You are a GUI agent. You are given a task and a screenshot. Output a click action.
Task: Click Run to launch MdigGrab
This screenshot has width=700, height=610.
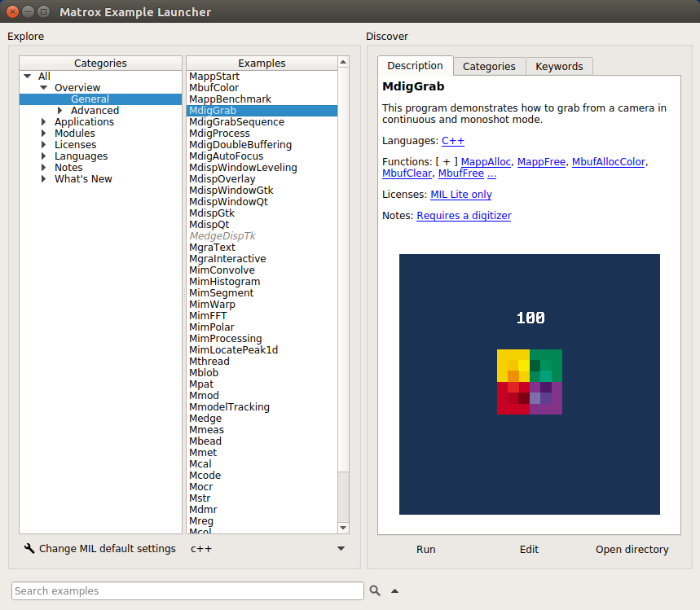(425, 549)
